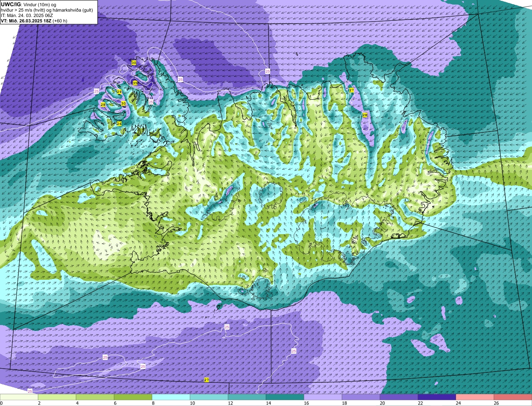Click the valid time 'VT: Mið. 26.03.2025 18Z'
The height and width of the screenshot is (406, 532).
pyautogui.click(x=26, y=20)
